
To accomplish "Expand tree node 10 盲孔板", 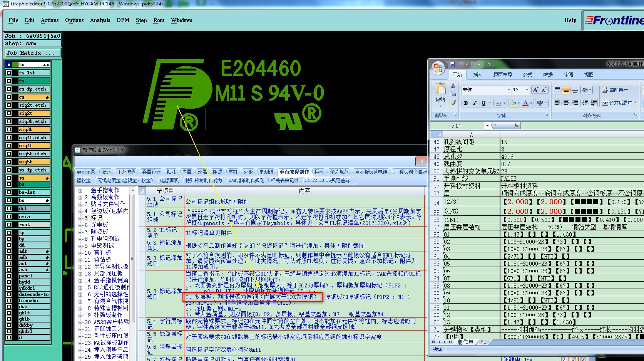I will (x=80, y=253).
